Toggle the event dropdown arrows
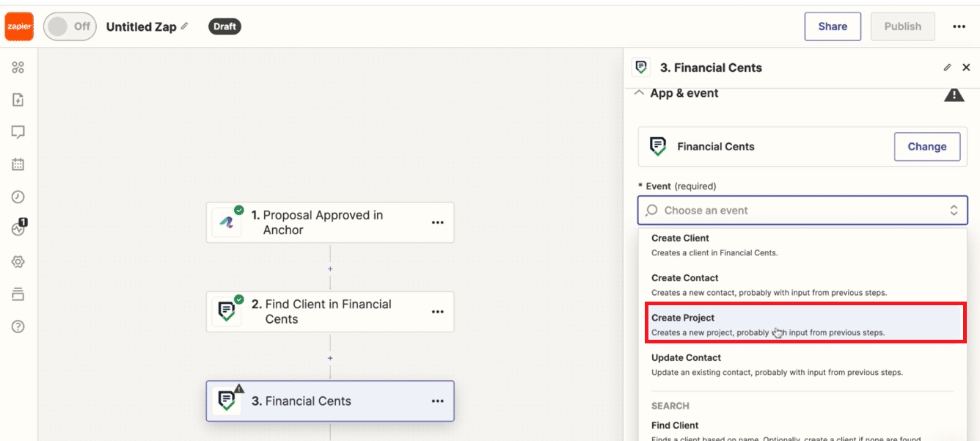This screenshot has height=441, width=980. (954, 211)
